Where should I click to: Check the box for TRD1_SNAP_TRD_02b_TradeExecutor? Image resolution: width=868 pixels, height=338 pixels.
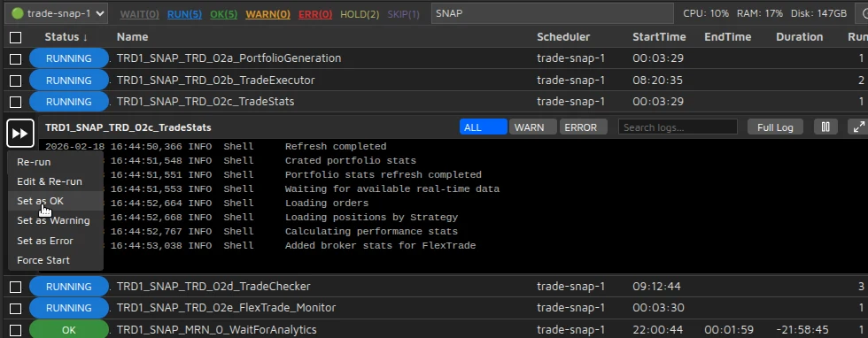point(16,81)
